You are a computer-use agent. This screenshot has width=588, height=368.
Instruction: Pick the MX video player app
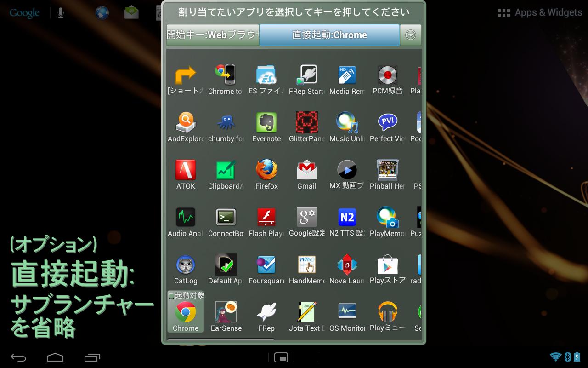click(347, 170)
